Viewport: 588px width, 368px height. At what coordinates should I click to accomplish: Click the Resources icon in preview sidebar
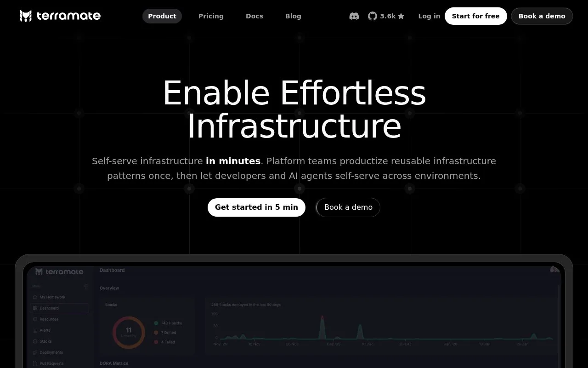[35, 319]
